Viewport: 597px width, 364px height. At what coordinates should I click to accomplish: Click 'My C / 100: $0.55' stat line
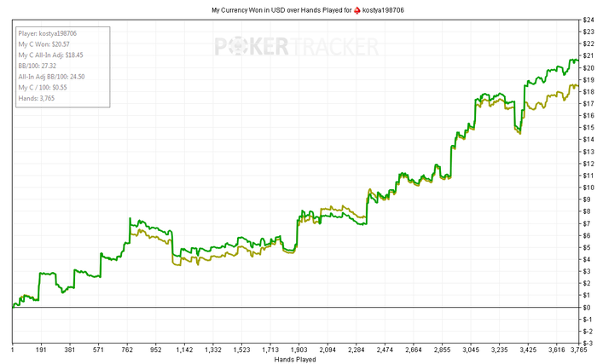click(x=43, y=87)
